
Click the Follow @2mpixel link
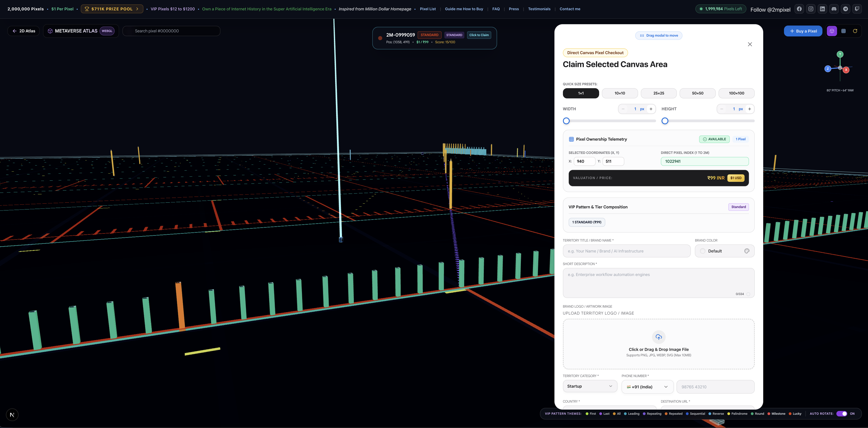(x=770, y=10)
